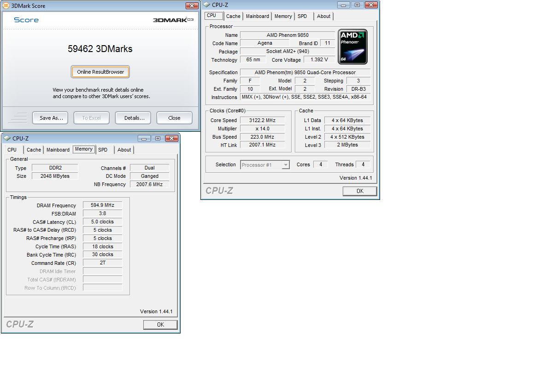
Task: Click the memory Type field DDR2
Action: (x=55, y=168)
